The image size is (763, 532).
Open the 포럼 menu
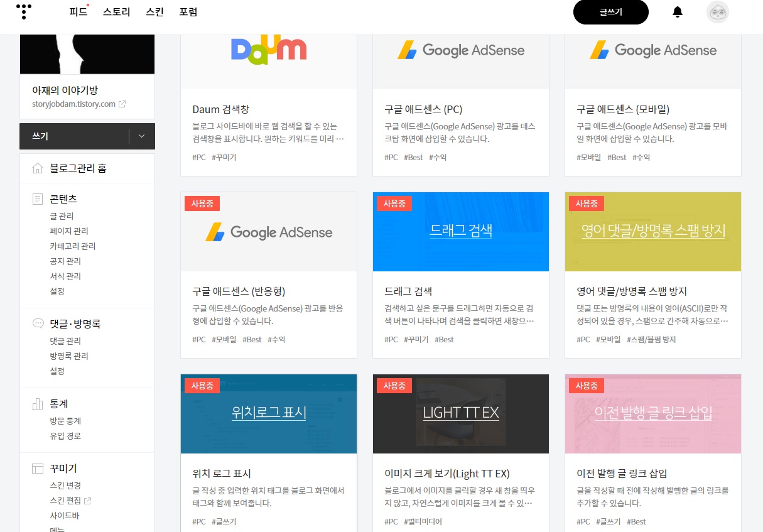(x=188, y=11)
